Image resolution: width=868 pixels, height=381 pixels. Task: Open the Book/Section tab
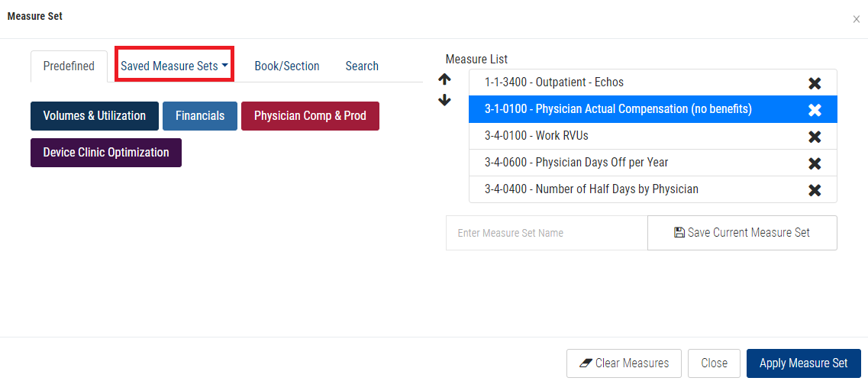(287, 66)
